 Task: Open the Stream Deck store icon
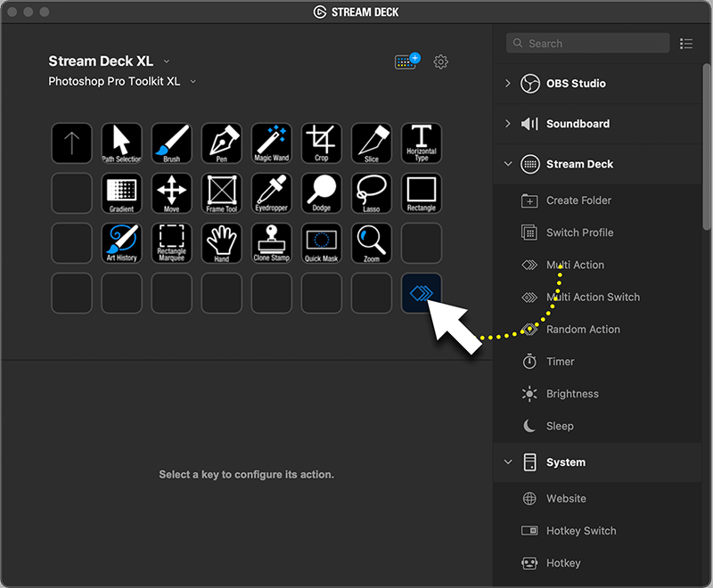(407, 61)
